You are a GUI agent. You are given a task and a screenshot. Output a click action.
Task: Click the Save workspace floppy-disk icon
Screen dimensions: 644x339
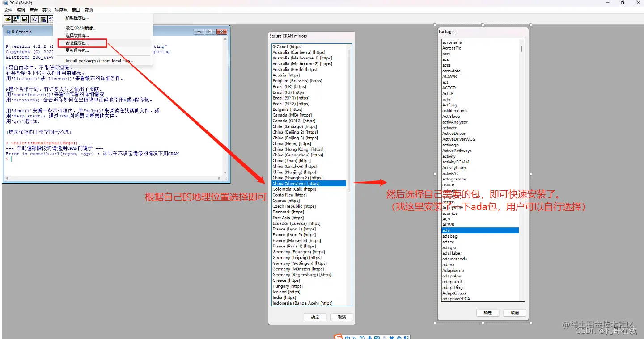(x=25, y=19)
